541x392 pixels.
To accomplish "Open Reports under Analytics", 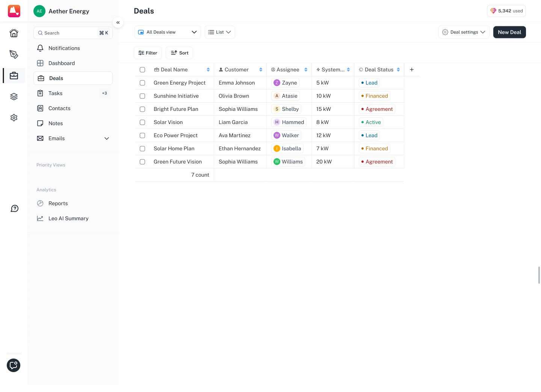I will point(73,203).
